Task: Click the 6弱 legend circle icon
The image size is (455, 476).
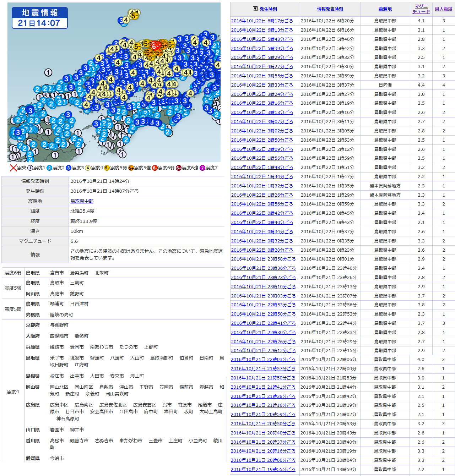Action: tap(155, 168)
